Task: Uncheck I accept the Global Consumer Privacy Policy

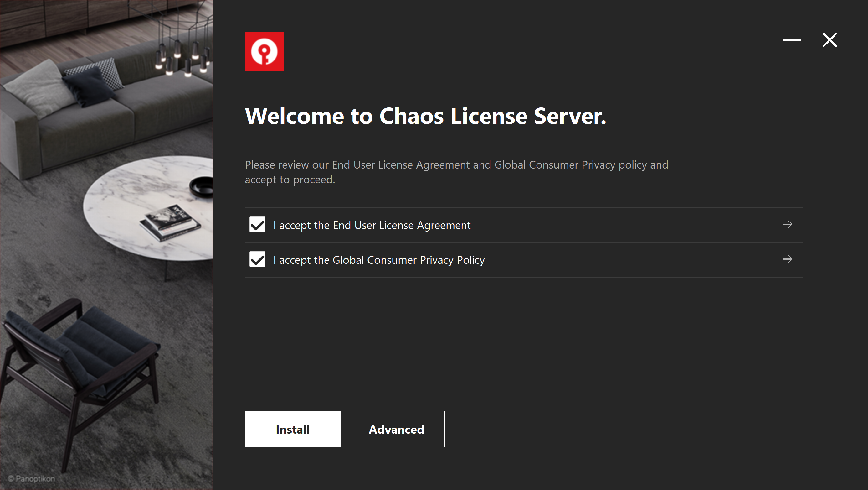Action: 257,259
